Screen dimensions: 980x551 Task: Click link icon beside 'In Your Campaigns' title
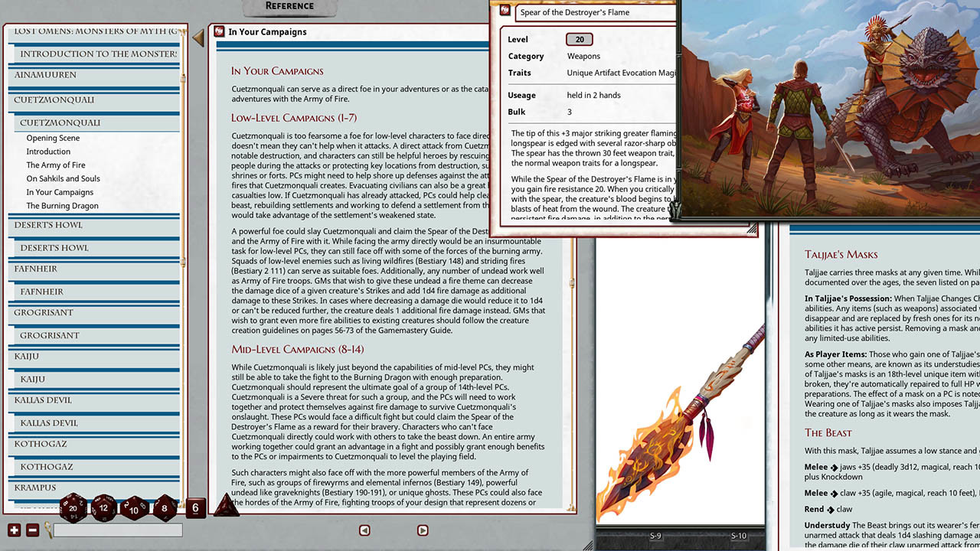pos(219,31)
